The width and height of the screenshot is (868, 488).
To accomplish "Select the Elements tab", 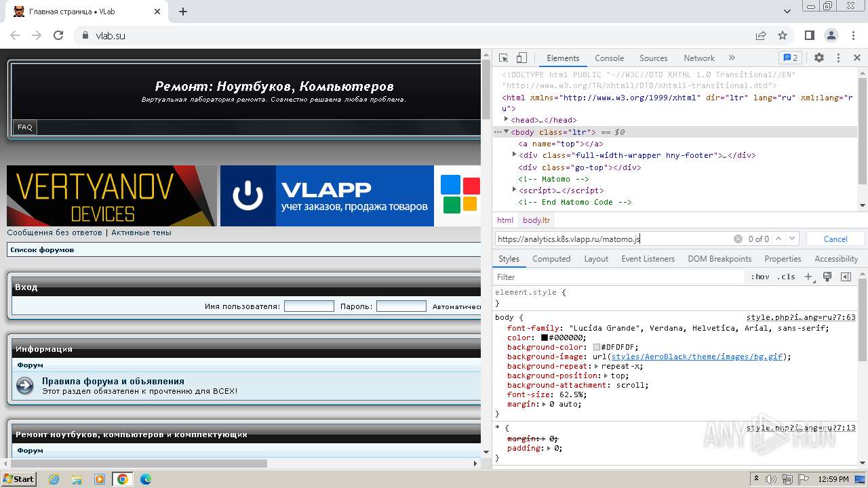I will pos(563,58).
